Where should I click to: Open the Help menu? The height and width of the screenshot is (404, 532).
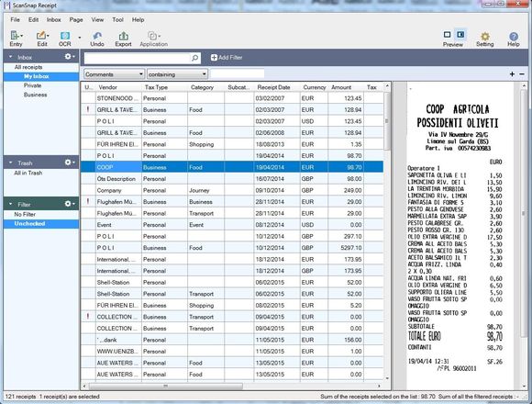139,19
